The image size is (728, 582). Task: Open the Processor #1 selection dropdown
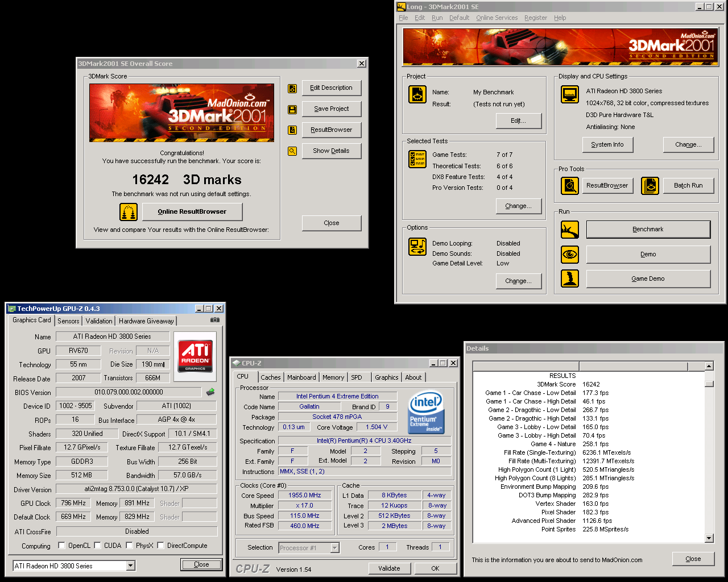tap(334, 548)
